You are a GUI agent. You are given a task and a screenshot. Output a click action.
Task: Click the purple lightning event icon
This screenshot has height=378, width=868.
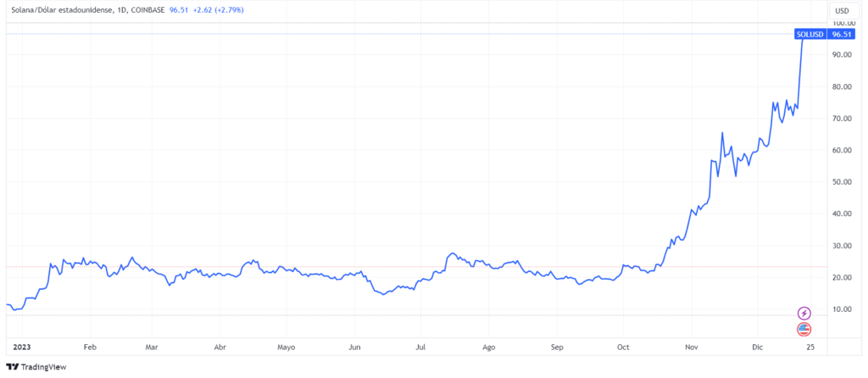coord(804,314)
